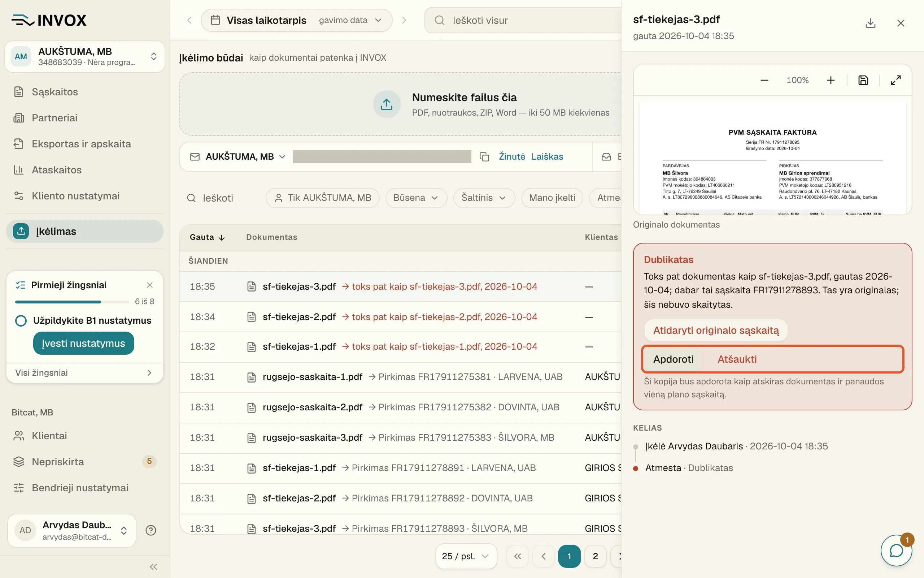Open the help question mark icon
Image resolution: width=924 pixels, height=578 pixels.
(151, 530)
